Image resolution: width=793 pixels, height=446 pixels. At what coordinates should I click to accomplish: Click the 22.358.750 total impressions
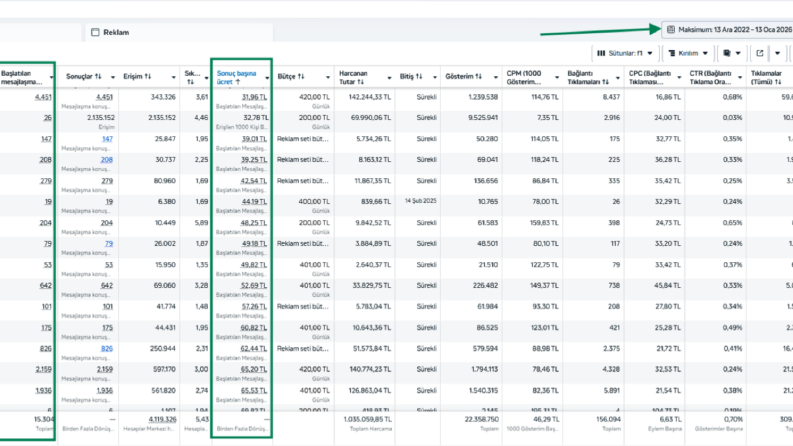(x=481, y=419)
